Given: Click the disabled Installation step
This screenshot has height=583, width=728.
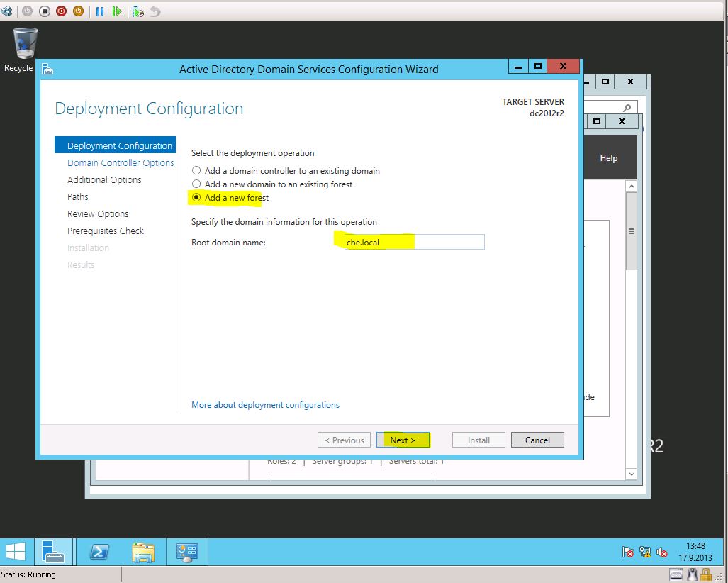Looking at the screenshot, I should coord(88,248).
